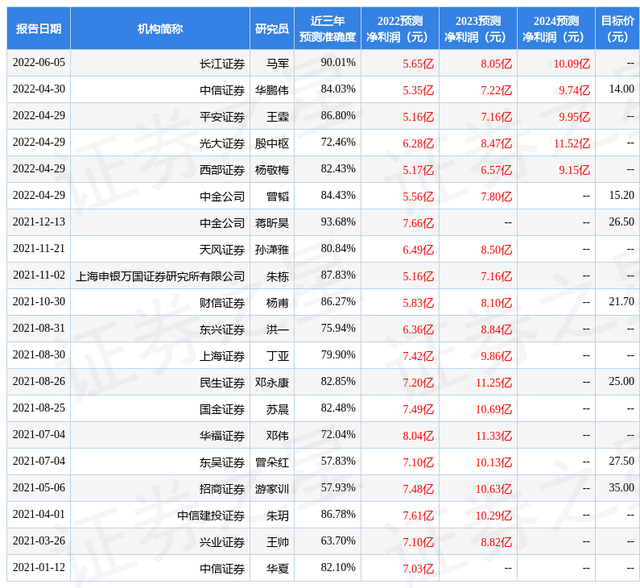Click researcher 朱栋

pyautogui.click(x=278, y=277)
